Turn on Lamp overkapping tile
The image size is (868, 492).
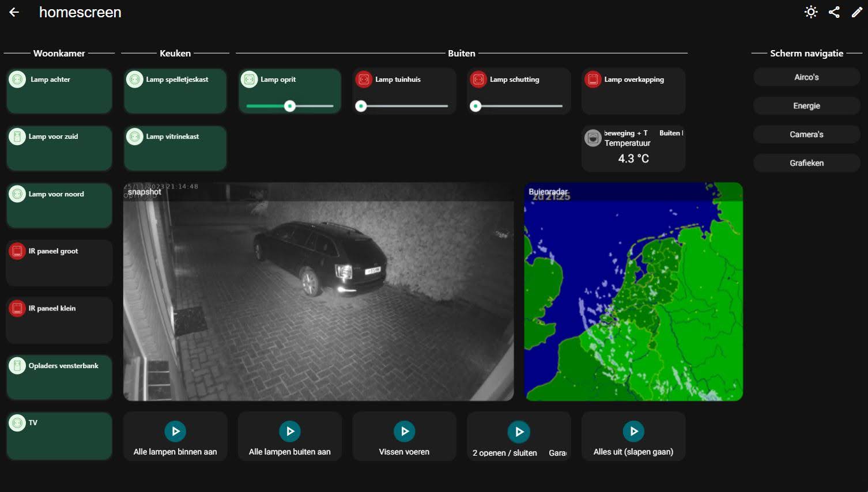(633, 91)
